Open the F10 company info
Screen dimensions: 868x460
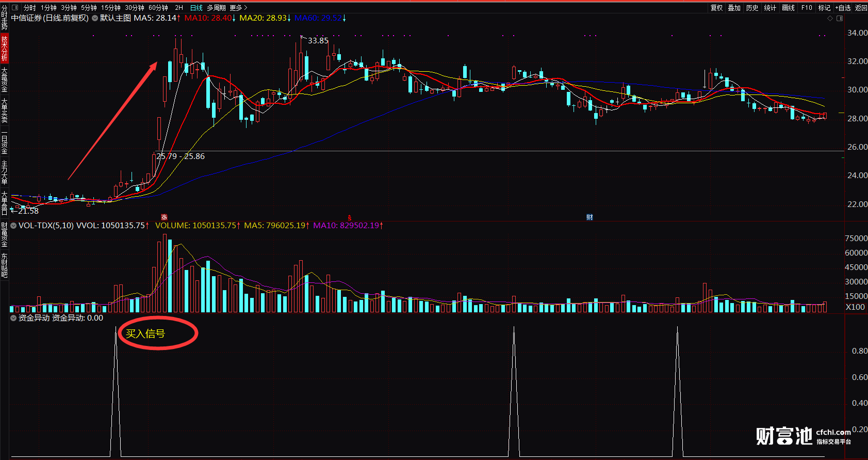click(x=807, y=8)
